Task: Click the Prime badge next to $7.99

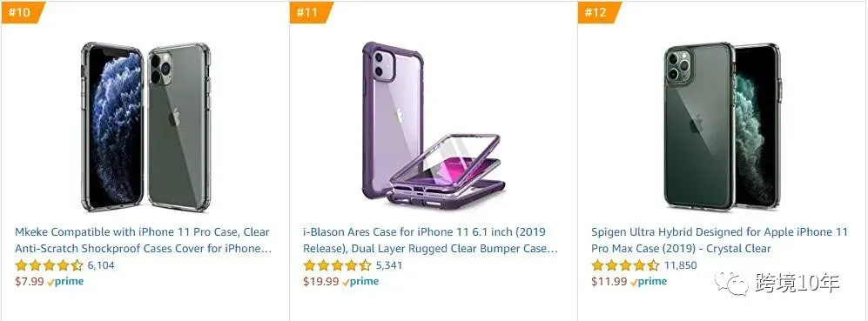Action: (x=65, y=282)
